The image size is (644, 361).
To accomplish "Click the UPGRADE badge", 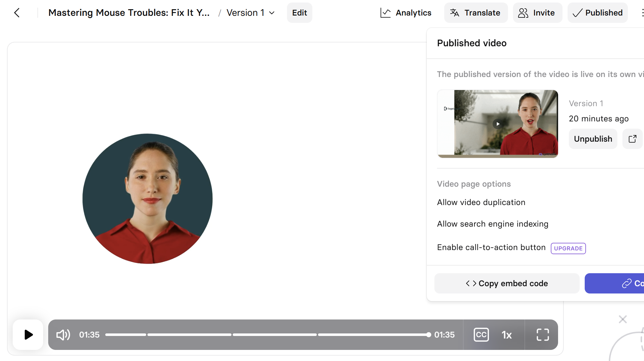I will 568,248.
